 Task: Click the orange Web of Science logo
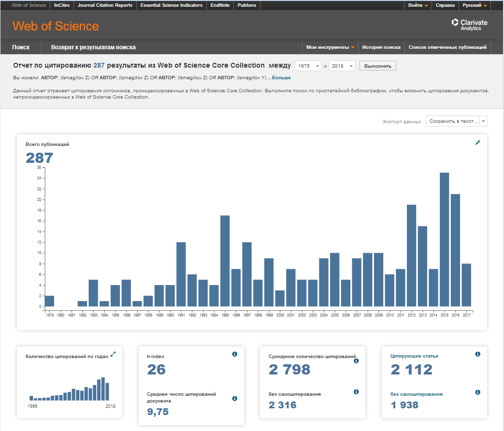(56, 26)
